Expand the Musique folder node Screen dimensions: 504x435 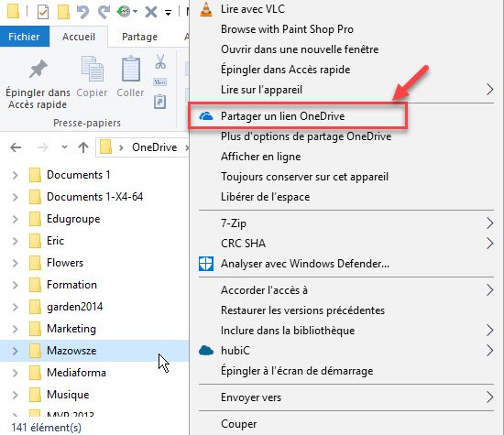coord(15,395)
